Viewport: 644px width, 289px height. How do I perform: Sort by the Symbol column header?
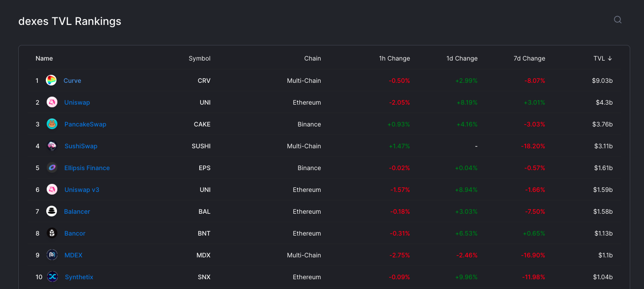(x=200, y=58)
